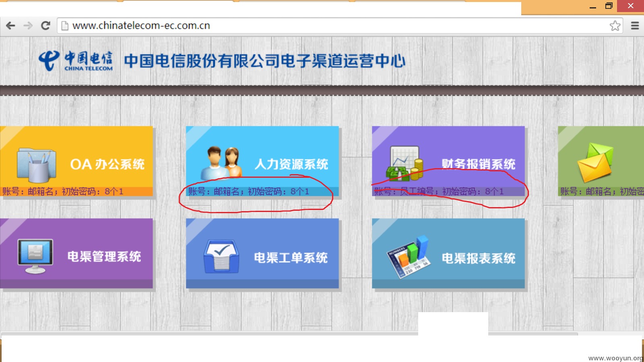Open the browser hamburger menu

635,26
